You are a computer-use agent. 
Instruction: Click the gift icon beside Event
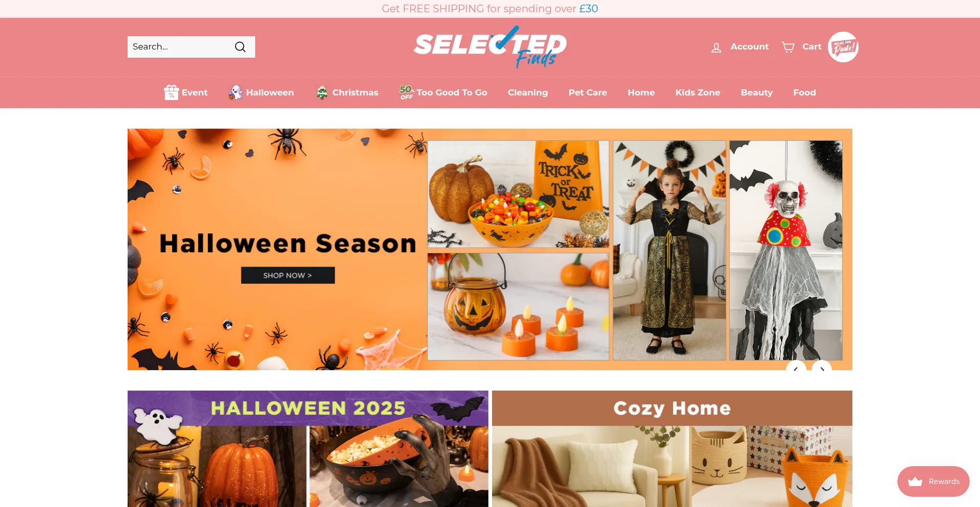[x=171, y=92]
